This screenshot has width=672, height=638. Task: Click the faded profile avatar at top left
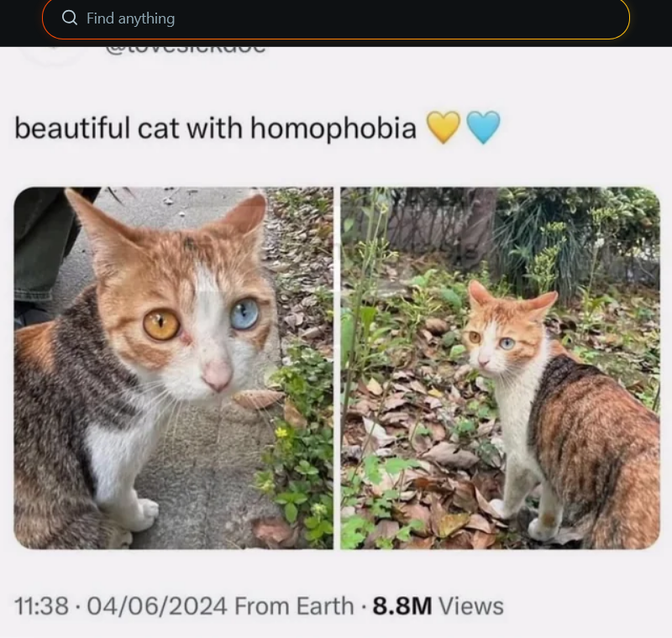pos(52,54)
